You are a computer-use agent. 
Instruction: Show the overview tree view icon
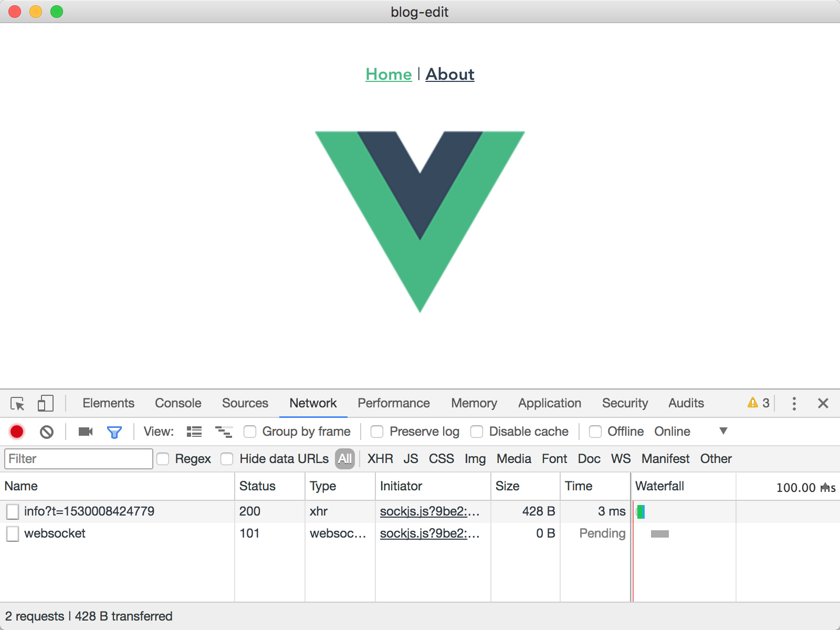click(x=224, y=432)
